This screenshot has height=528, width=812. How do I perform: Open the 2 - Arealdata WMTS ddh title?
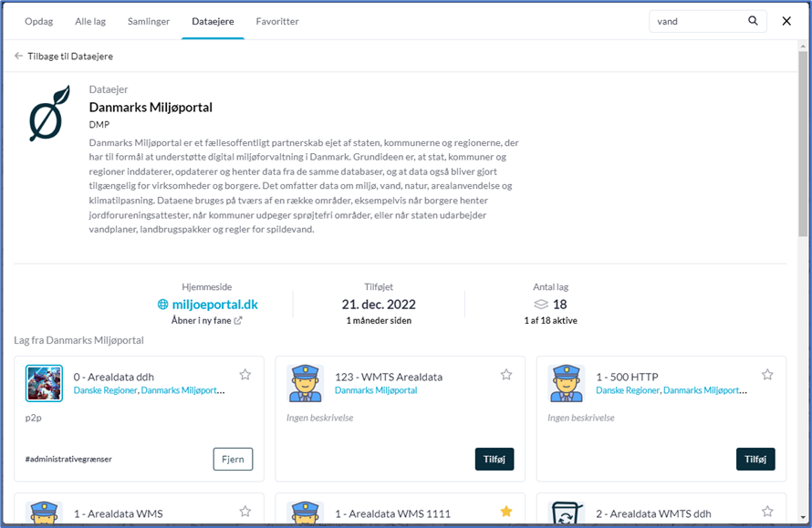click(x=653, y=513)
